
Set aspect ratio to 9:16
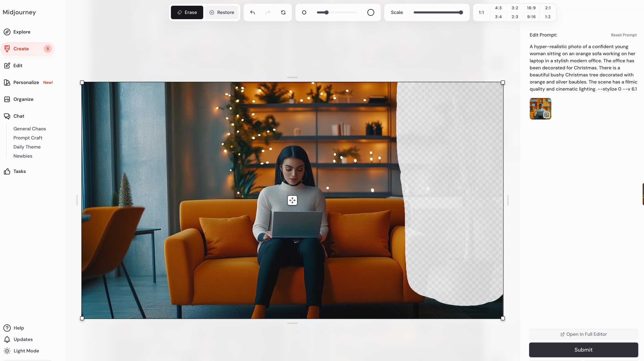coord(531,17)
